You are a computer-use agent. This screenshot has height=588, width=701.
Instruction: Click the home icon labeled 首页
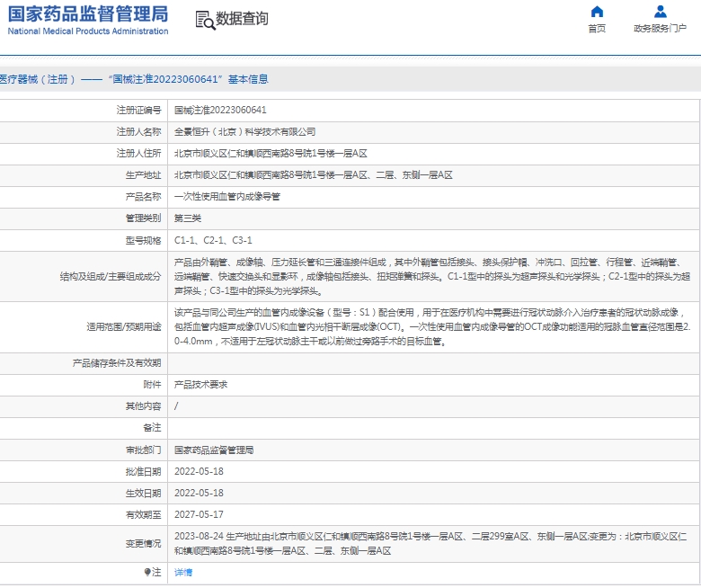tap(597, 12)
